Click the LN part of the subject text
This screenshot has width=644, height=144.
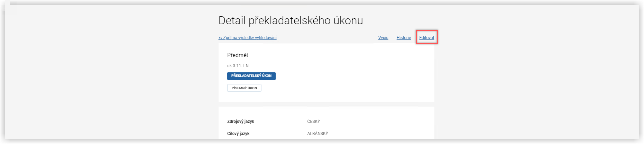pyautogui.click(x=246, y=66)
